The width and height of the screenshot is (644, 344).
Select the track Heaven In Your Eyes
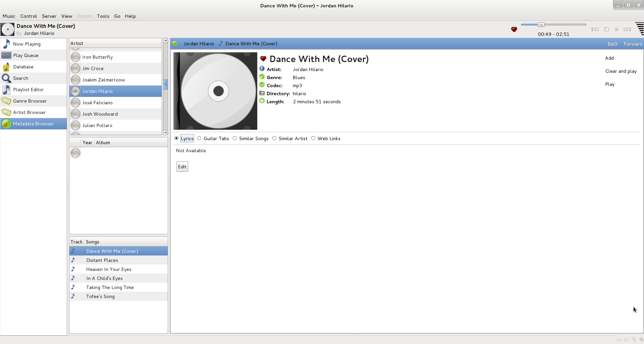pos(109,269)
